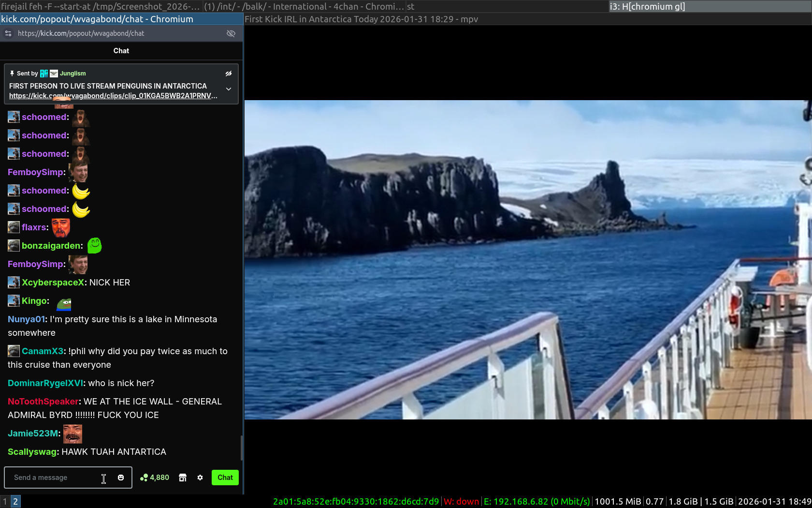Open the emoji picker in message box
The image size is (812, 508).
click(x=121, y=478)
